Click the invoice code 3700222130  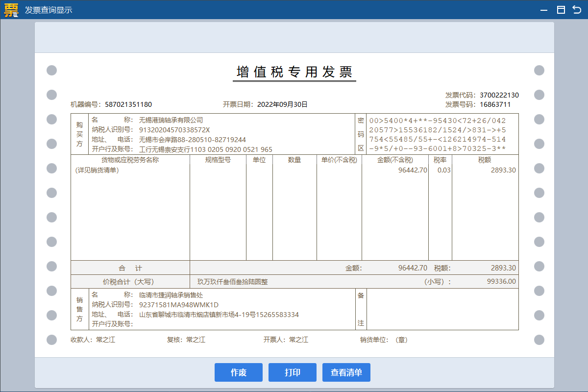[x=499, y=95]
